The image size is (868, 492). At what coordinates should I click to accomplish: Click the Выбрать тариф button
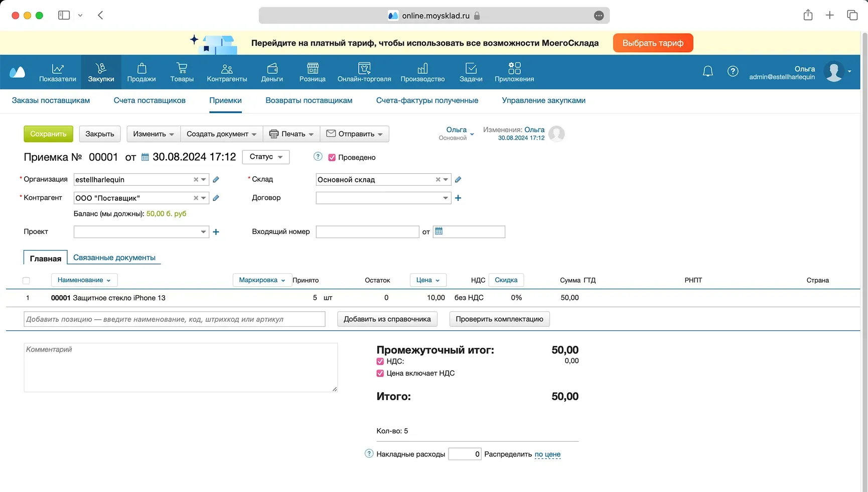coord(652,43)
